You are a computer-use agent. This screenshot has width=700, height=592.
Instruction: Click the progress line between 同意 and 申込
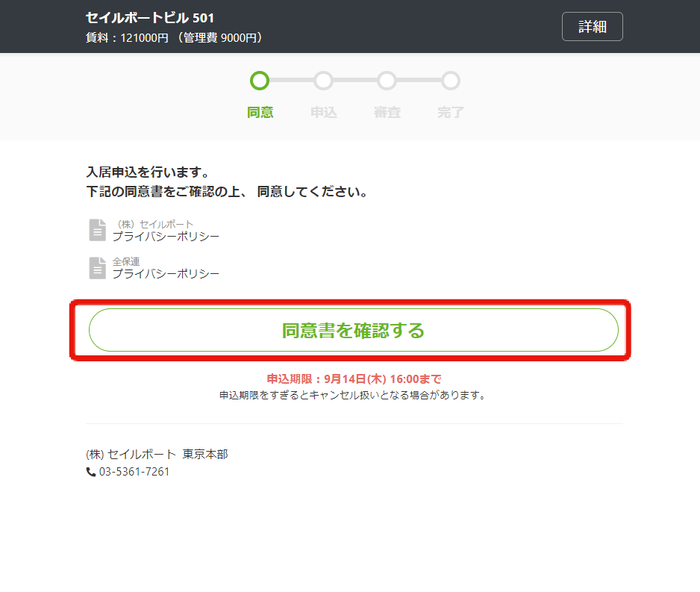(x=292, y=81)
